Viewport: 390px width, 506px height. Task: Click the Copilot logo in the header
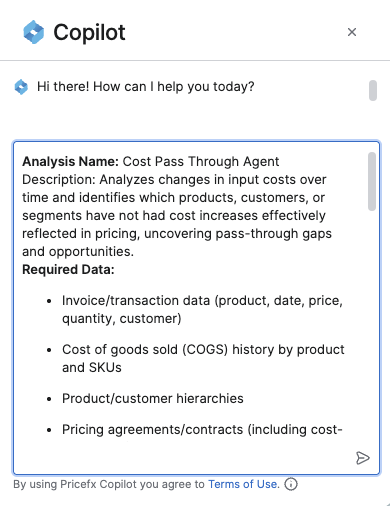click(x=34, y=32)
